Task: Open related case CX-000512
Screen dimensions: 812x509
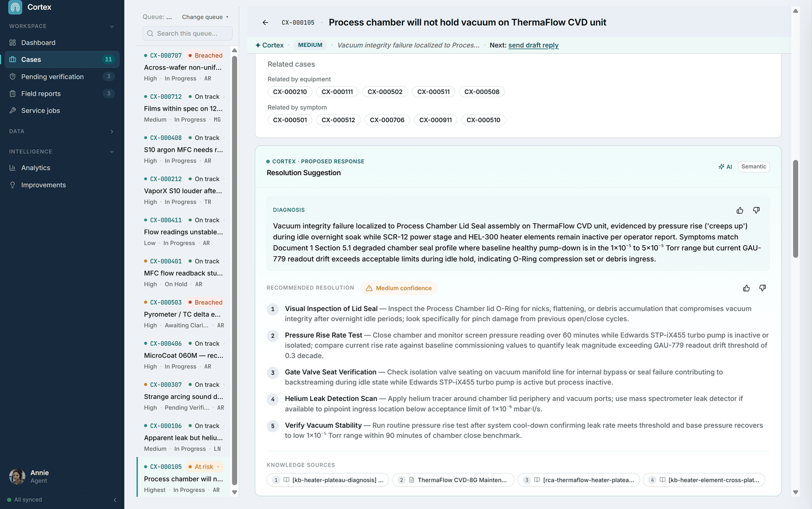Action: tap(338, 120)
